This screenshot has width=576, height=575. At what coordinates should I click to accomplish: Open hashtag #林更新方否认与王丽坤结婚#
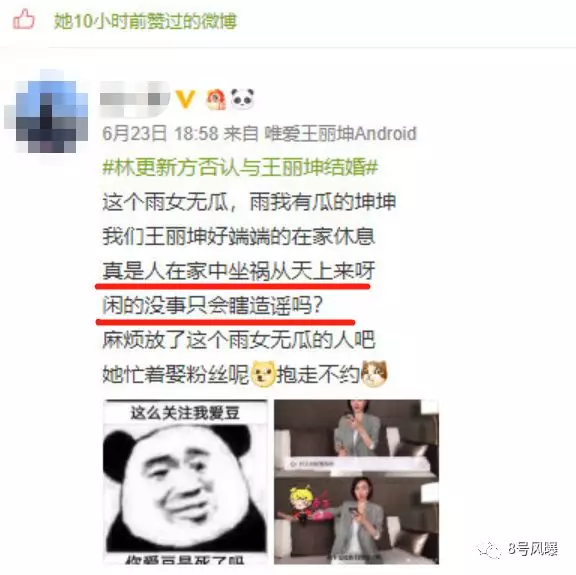click(240, 168)
